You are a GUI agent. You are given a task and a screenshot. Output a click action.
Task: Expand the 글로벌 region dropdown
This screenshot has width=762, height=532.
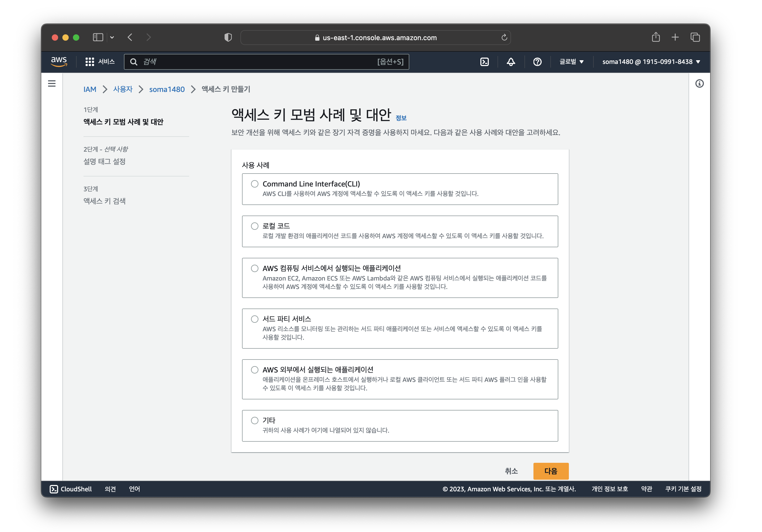pyautogui.click(x=571, y=62)
